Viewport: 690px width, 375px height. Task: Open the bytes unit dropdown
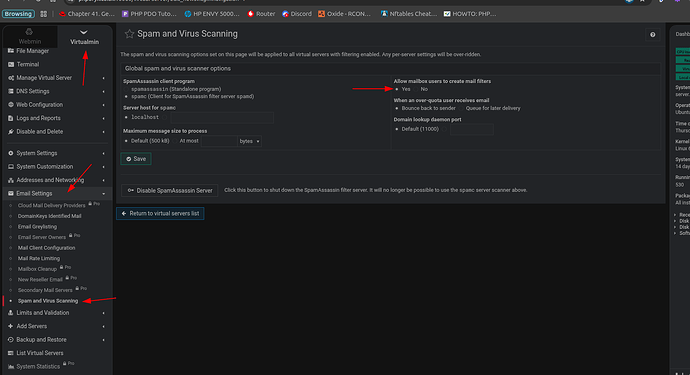250,141
